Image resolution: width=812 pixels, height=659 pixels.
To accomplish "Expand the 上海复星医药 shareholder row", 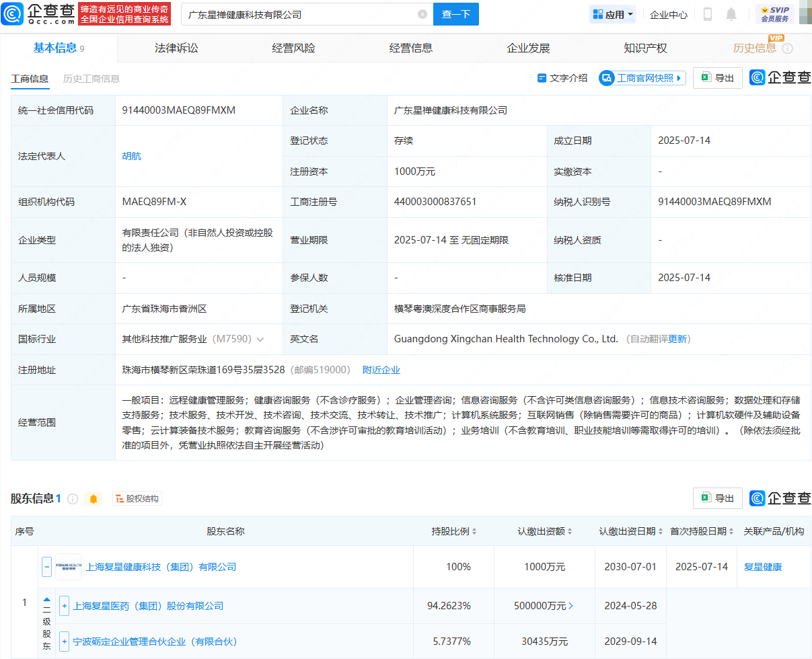I will (65, 606).
